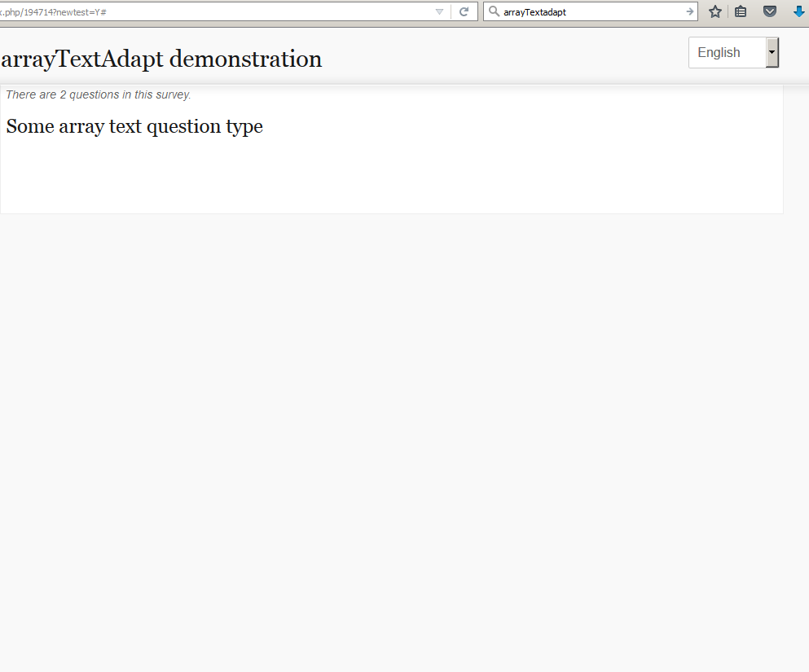809x672 pixels.
Task: Click the magnifier icon in search box
Action: (x=494, y=11)
